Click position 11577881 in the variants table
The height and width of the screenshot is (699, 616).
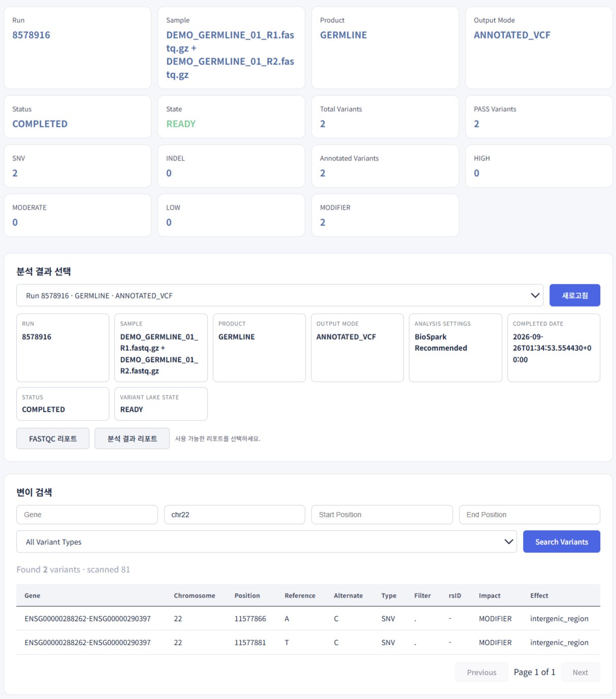(x=250, y=643)
